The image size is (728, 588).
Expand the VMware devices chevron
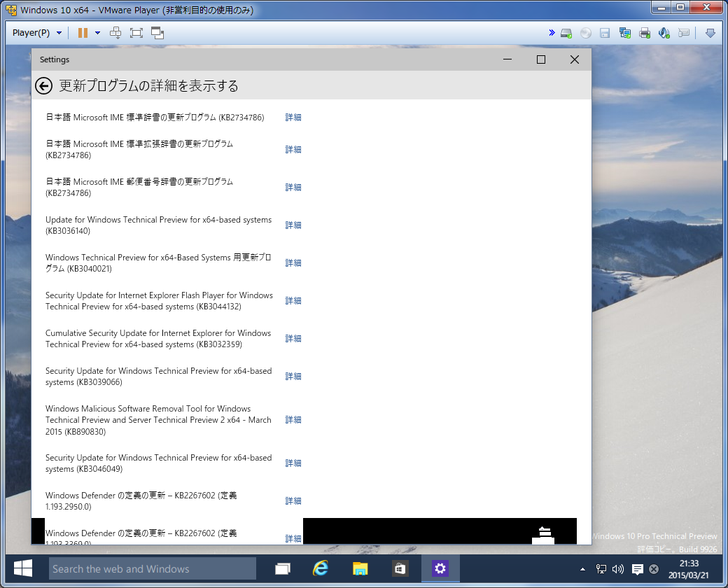tap(552, 32)
